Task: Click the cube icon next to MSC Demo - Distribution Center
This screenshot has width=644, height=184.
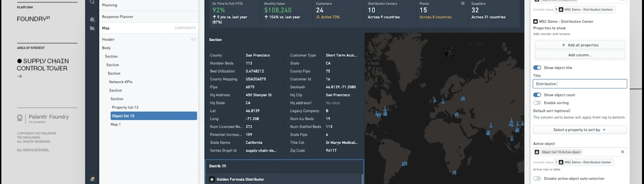Action: point(535,22)
